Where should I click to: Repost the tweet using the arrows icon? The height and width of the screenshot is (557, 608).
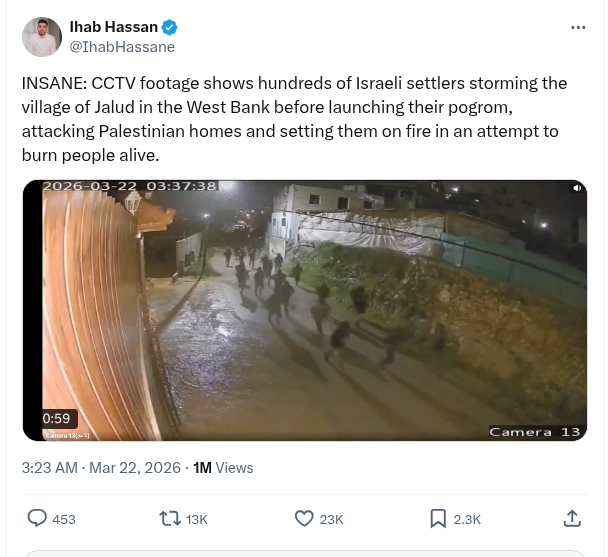click(170, 518)
